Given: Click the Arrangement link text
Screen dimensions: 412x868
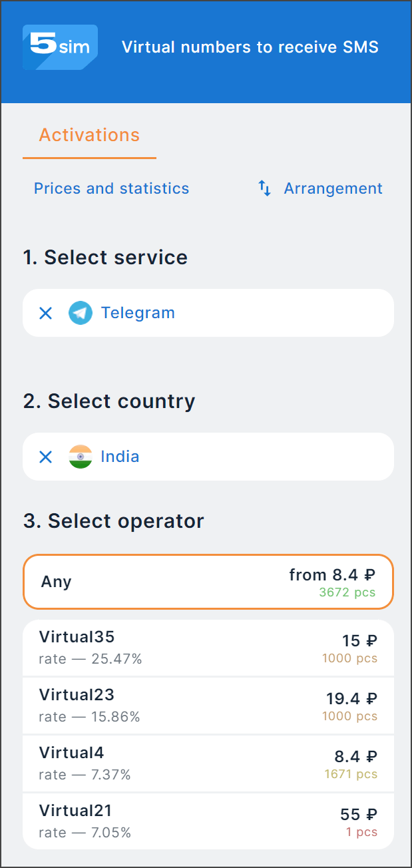Looking at the screenshot, I should click(x=333, y=188).
